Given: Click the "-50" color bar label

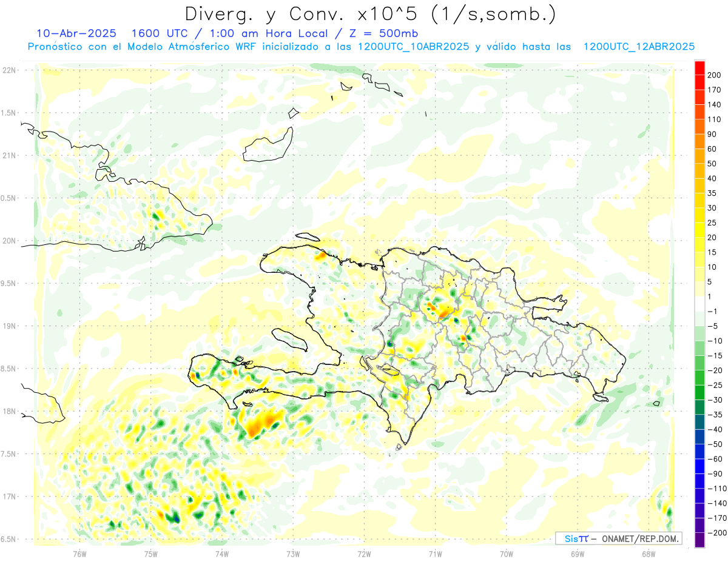Looking at the screenshot, I should click(x=716, y=444).
